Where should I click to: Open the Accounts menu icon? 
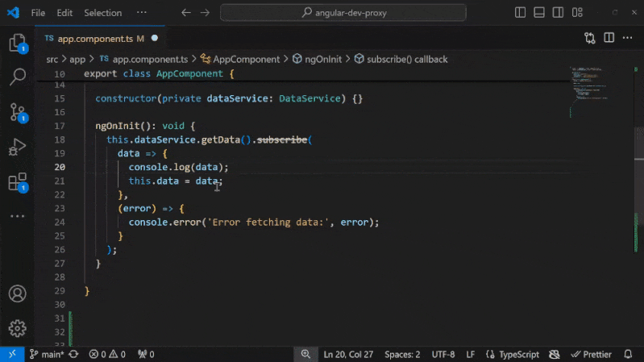point(17,293)
